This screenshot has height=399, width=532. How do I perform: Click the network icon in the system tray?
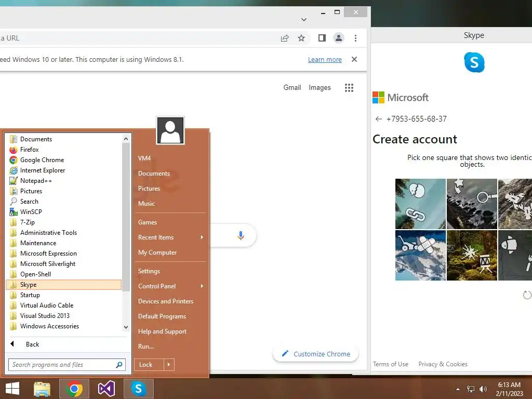point(471,389)
